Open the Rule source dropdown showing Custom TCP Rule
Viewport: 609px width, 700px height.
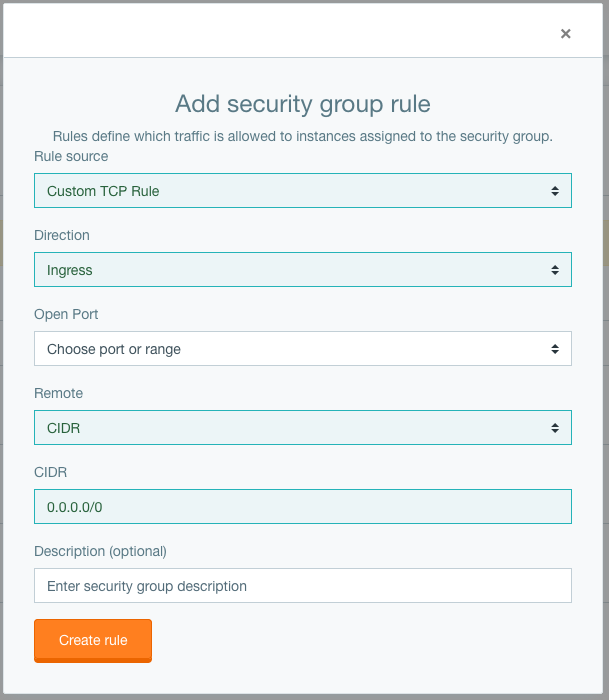pyautogui.click(x=303, y=191)
